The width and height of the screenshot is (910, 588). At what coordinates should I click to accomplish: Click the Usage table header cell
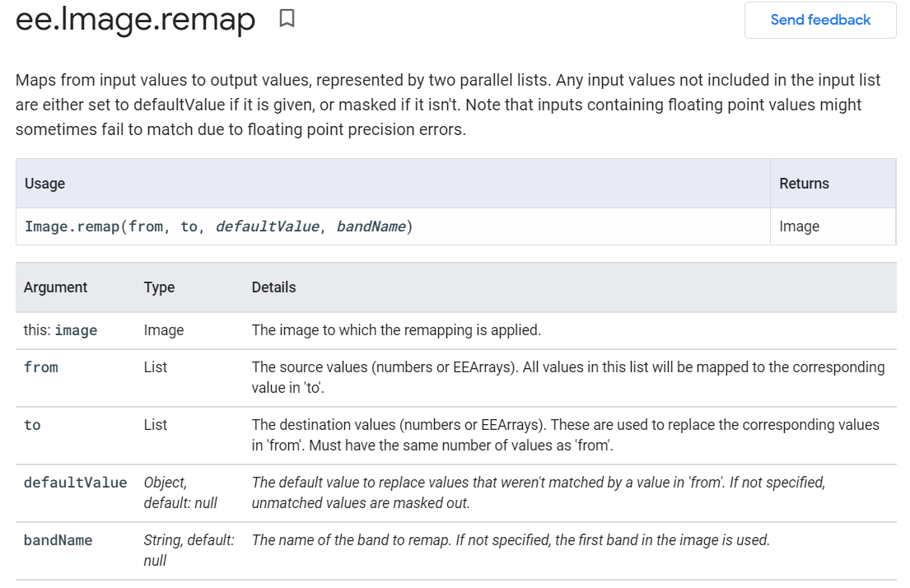[x=45, y=184]
